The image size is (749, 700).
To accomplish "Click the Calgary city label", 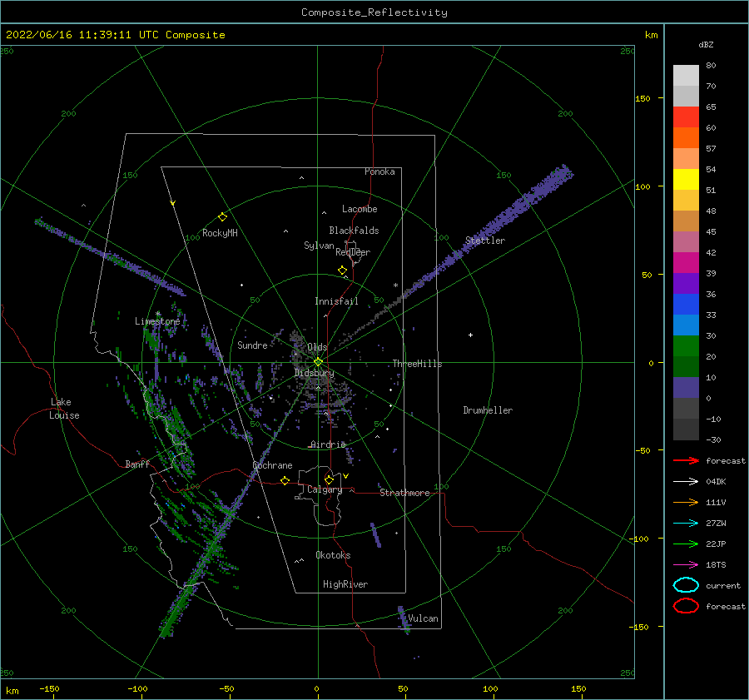I will point(325,489).
